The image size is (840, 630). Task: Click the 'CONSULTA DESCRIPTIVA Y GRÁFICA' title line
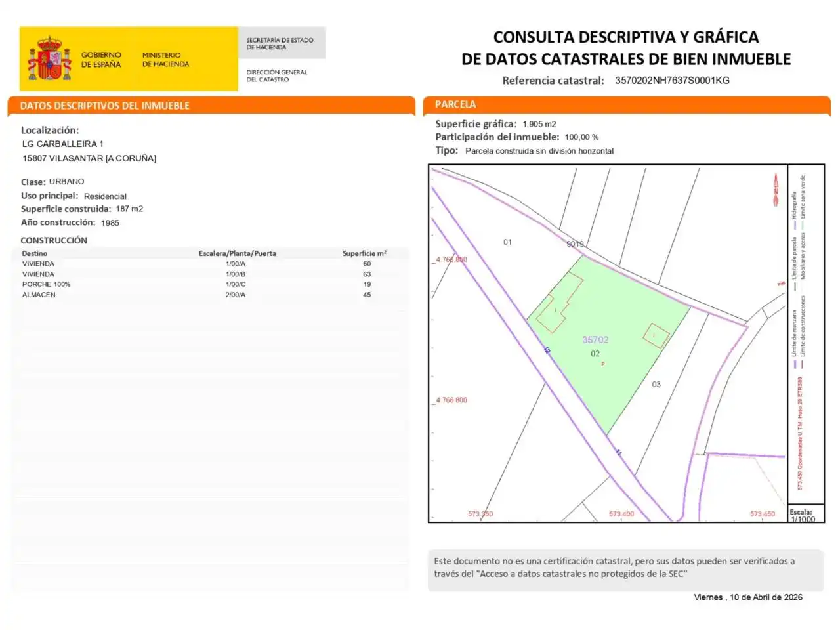coord(625,37)
